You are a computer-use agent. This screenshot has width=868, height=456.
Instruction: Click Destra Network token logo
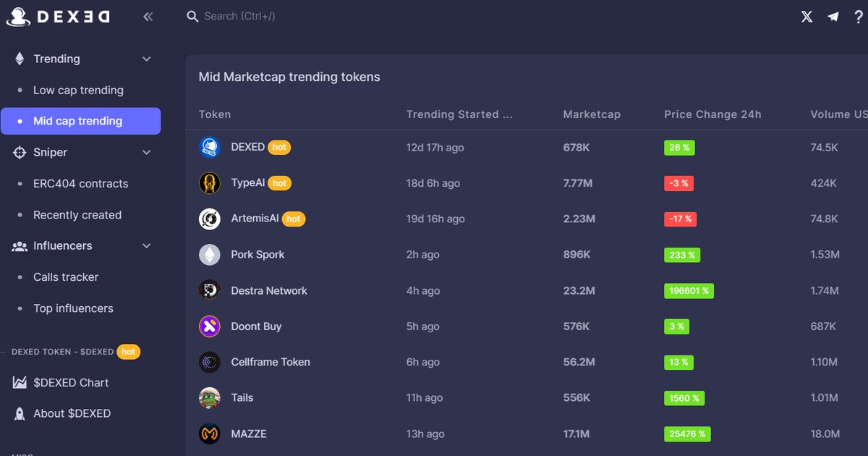[209, 290]
